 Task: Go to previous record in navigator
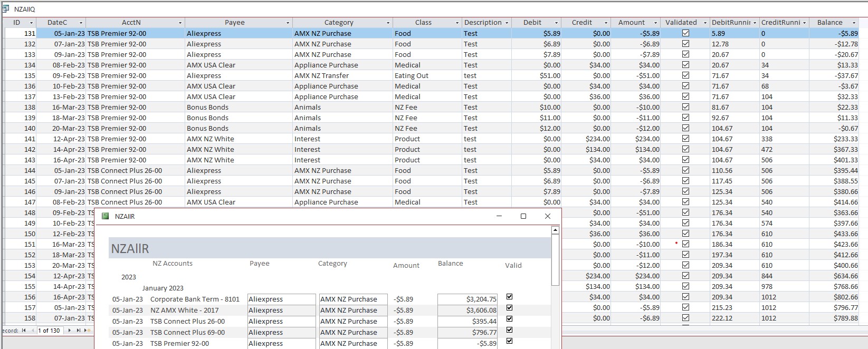click(x=32, y=331)
